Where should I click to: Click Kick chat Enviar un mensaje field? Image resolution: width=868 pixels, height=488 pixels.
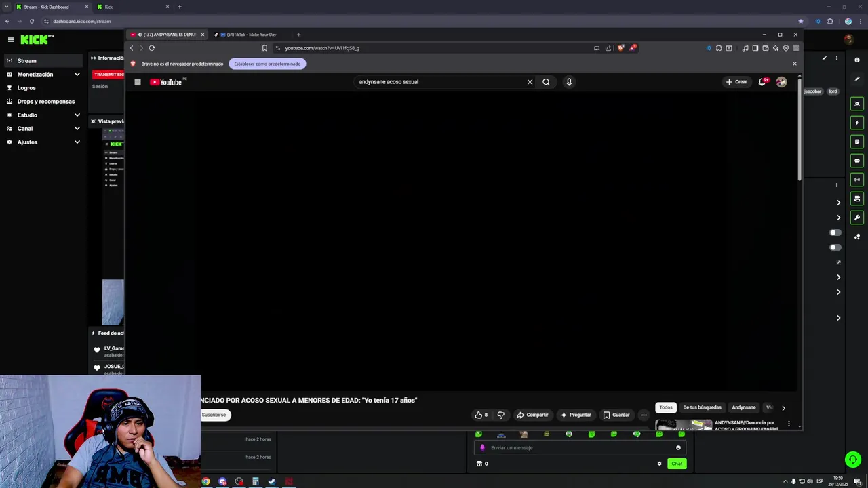tap(580, 448)
